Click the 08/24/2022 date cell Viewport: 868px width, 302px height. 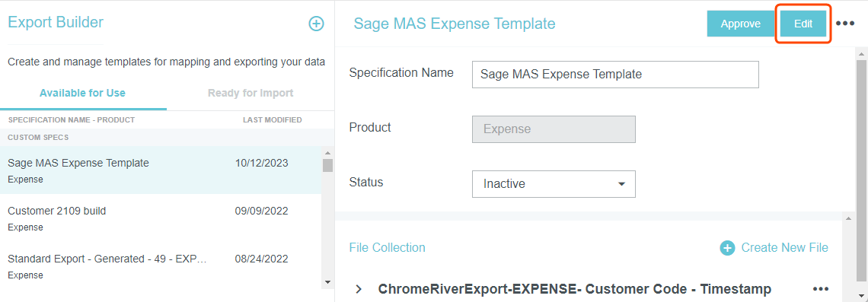pos(261,259)
